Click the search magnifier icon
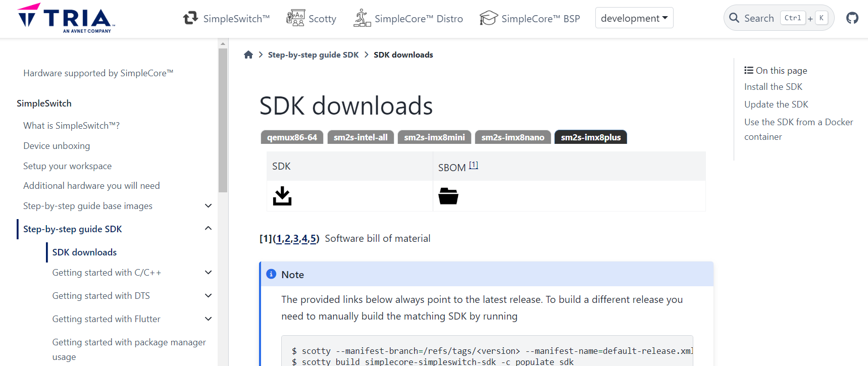868x366 pixels. click(734, 18)
